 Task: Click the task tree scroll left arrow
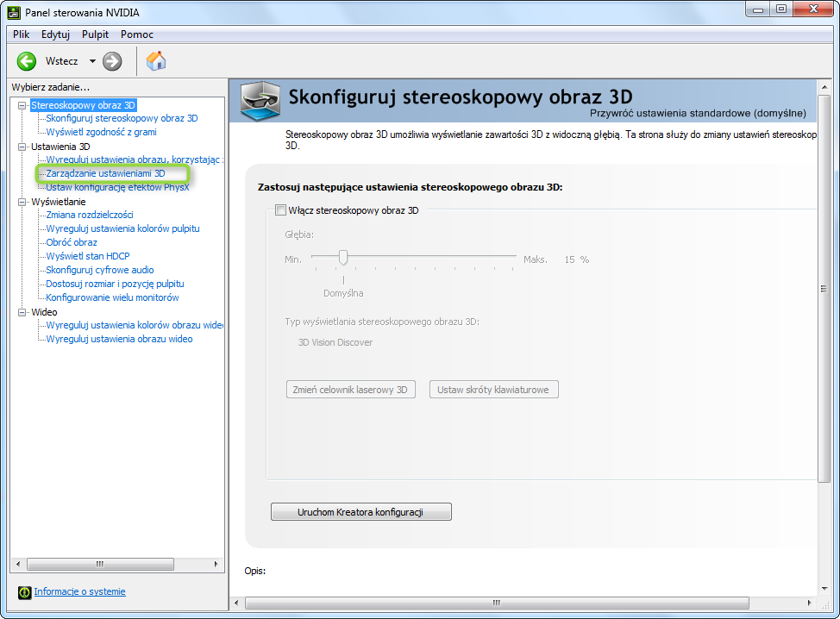(x=18, y=564)
